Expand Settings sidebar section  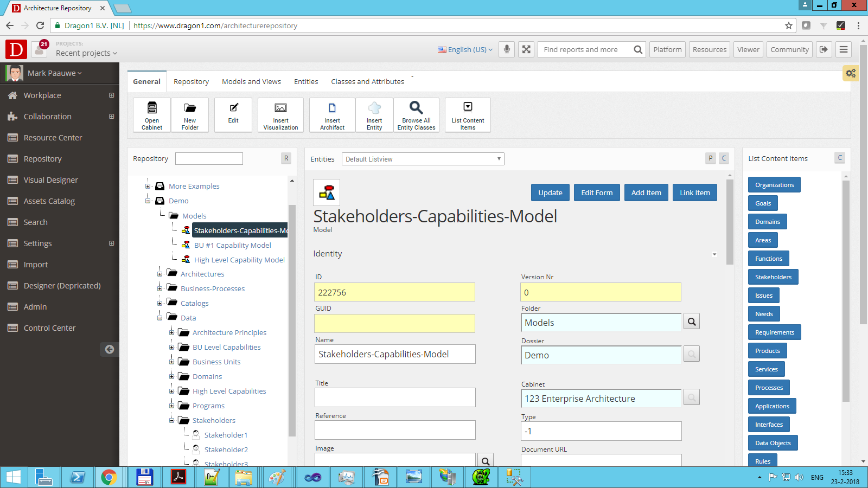[111, 243]
